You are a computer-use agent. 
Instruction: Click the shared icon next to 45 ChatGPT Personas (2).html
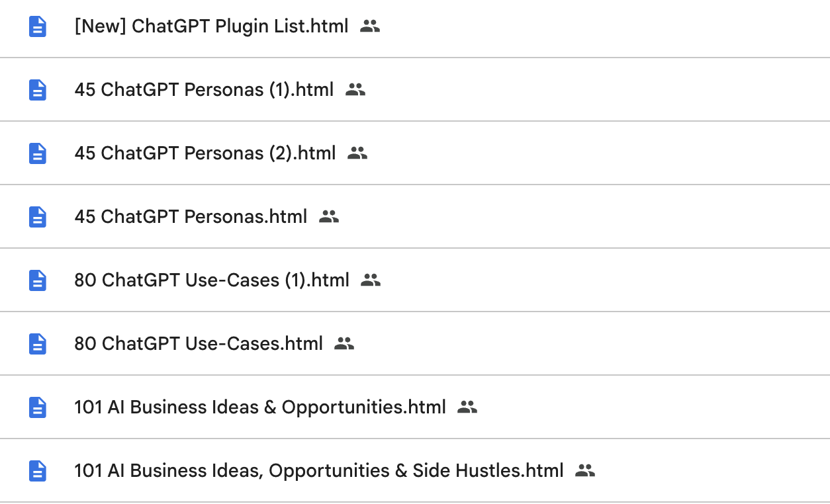(x=357, y=153)
